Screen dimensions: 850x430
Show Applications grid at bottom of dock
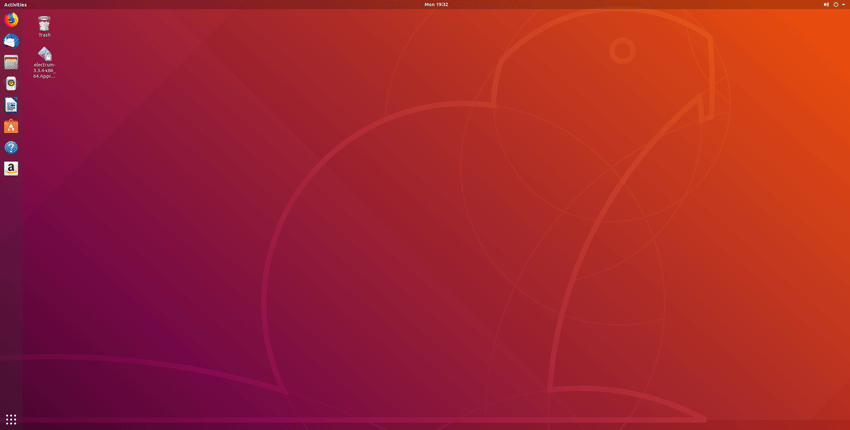point(11,419)
